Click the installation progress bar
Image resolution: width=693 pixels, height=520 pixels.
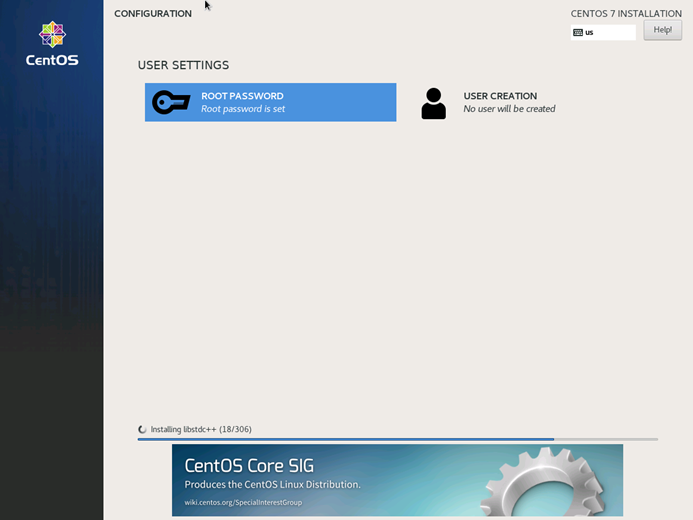click(x=397, y=439)
